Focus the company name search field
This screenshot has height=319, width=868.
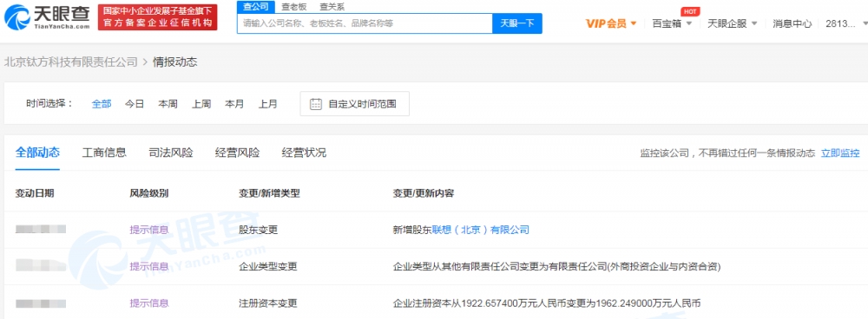coord(365,23)
